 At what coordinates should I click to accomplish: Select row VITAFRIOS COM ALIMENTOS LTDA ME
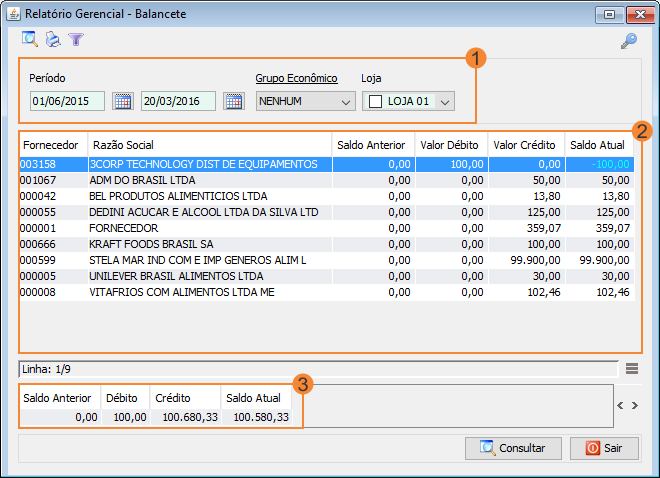coord(327,292)
